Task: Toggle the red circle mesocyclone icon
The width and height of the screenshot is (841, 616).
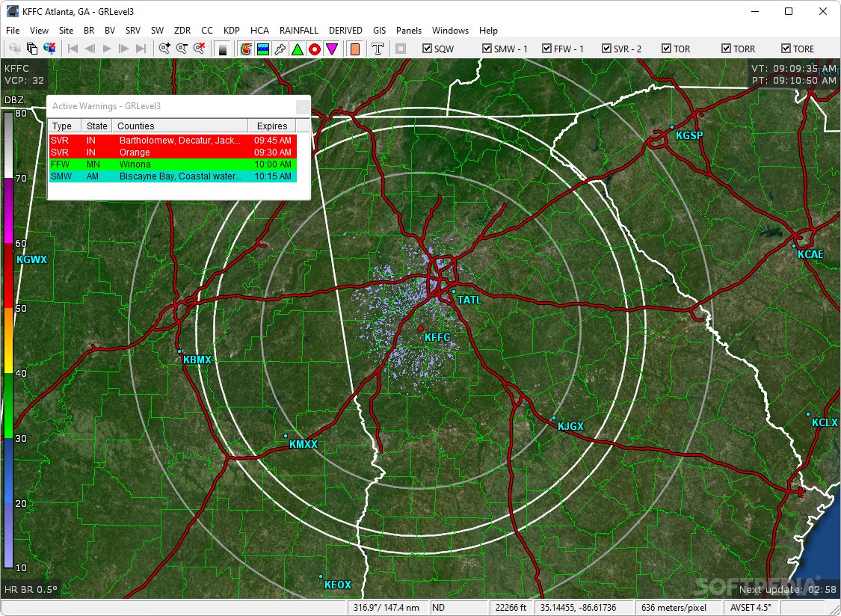Action: point(314,49)
